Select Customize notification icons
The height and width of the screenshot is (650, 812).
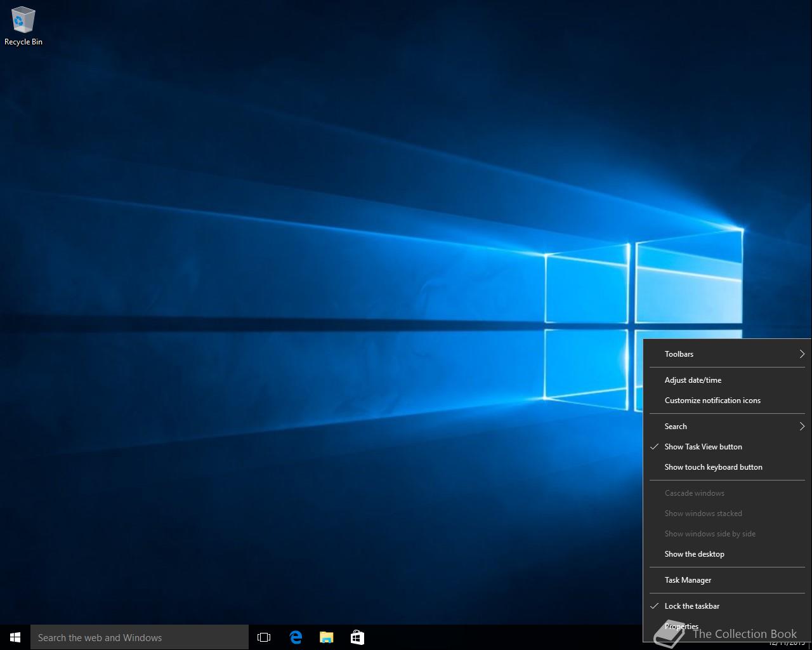pos(727,401)
